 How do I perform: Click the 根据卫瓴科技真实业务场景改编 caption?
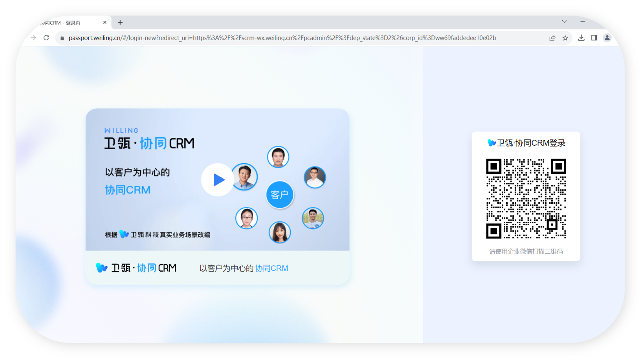157,234
